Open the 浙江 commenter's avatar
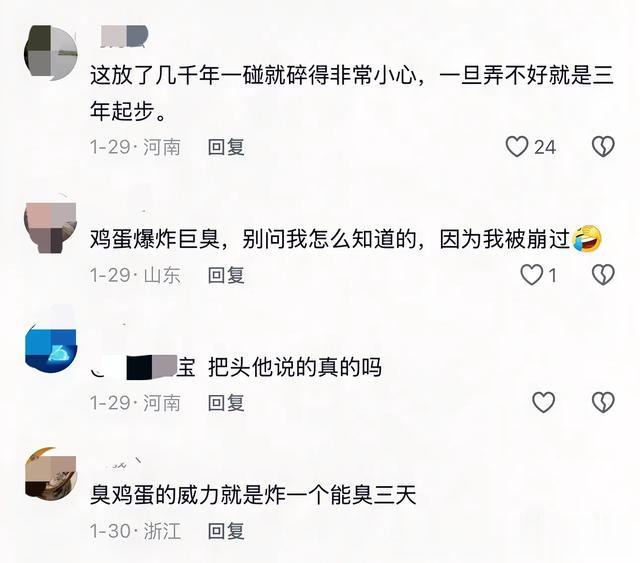The height and width of the screenshot is (563, 640). pos(51,473)
